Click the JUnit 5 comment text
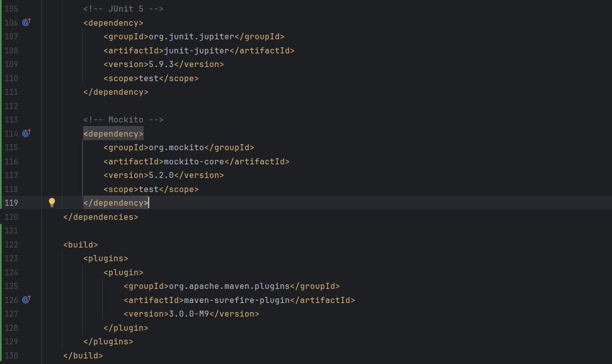612x364 pixels. (x=123, y=9)
